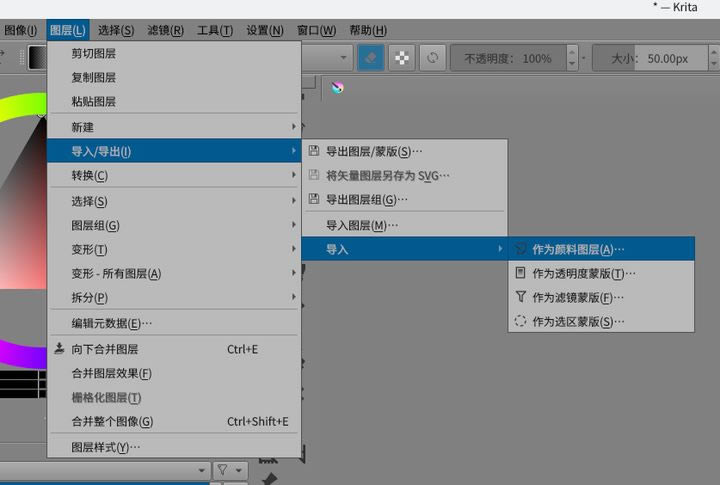Open the 图像(I) menu

pyautogui.click(x=20, y=30)
